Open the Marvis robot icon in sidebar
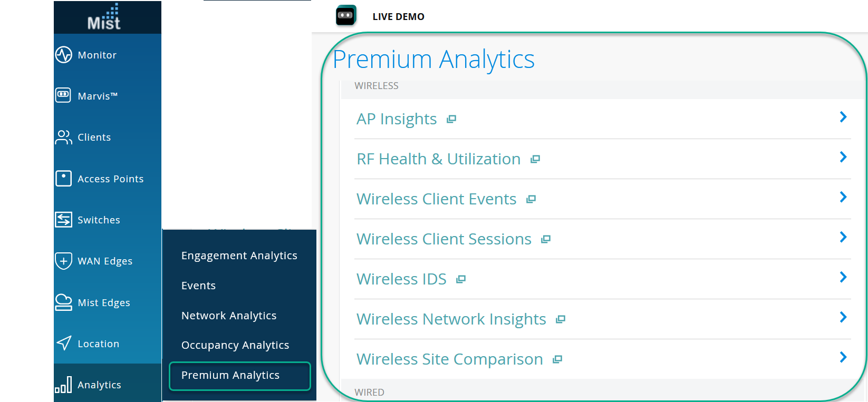The image size is (868, 402). [x=63, y=95]
